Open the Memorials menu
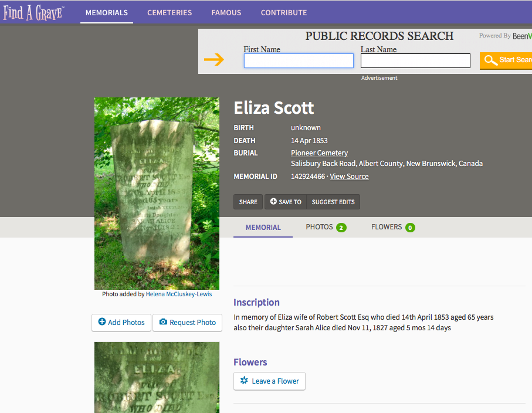 [x=107, y=12]
